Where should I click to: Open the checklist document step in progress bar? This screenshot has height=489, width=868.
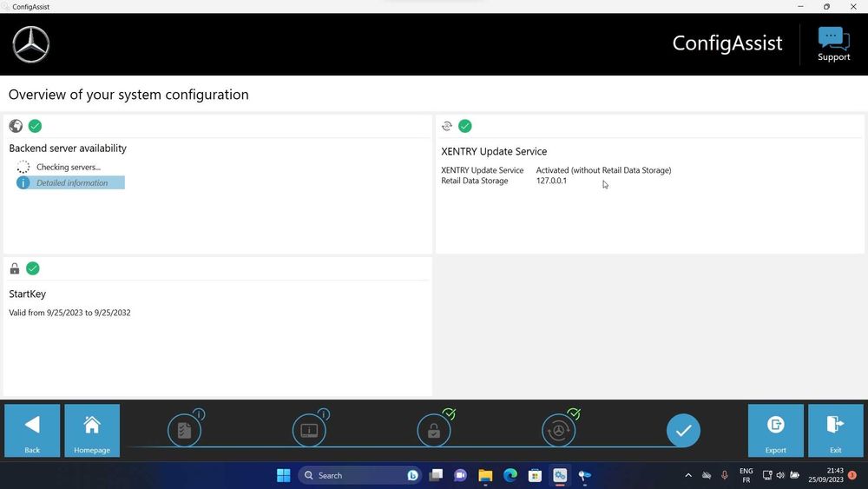pyautogui.click(x=184, y=430)
